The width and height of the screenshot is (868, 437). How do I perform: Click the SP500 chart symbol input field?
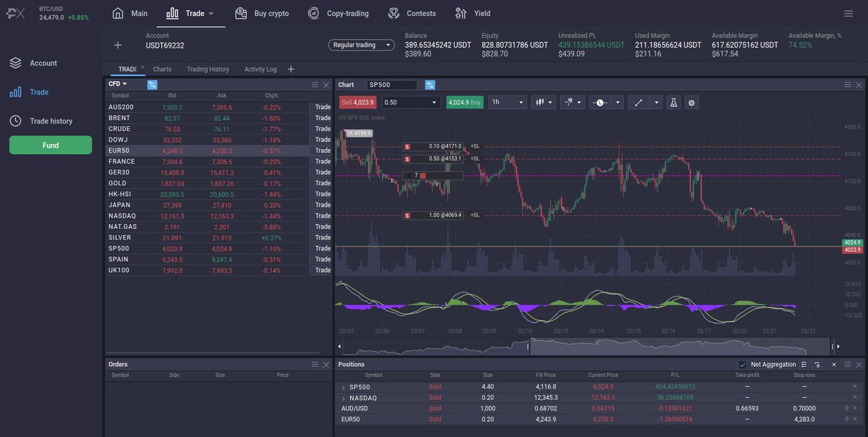[x=392, y=85]
